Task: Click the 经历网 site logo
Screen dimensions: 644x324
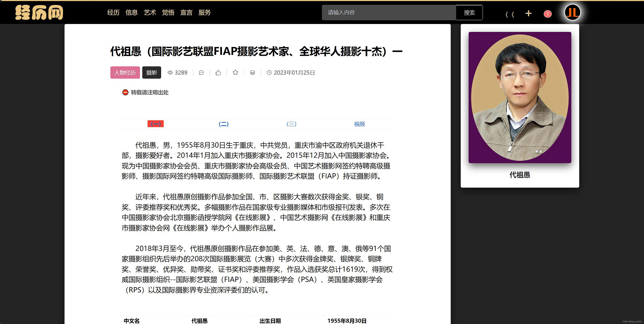Action: (39, 12)
